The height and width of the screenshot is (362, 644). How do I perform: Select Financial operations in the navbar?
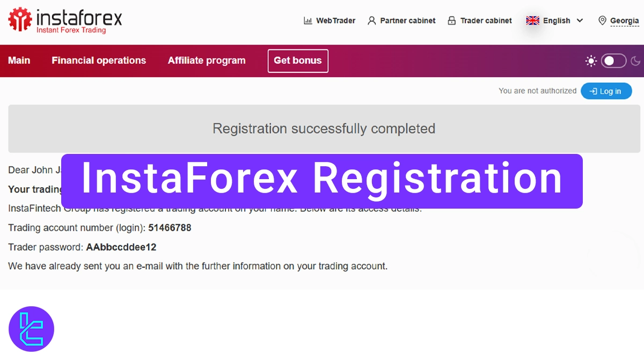pyautogui.click(x=98, y=61)
